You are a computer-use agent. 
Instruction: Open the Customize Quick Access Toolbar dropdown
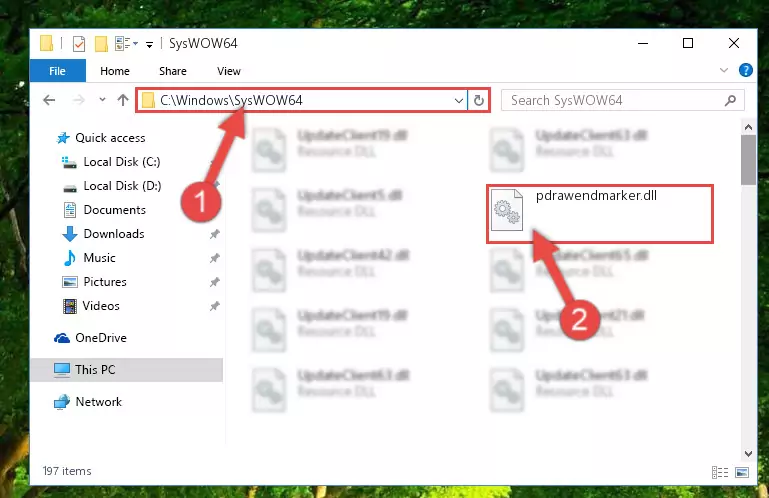[149, 45]
